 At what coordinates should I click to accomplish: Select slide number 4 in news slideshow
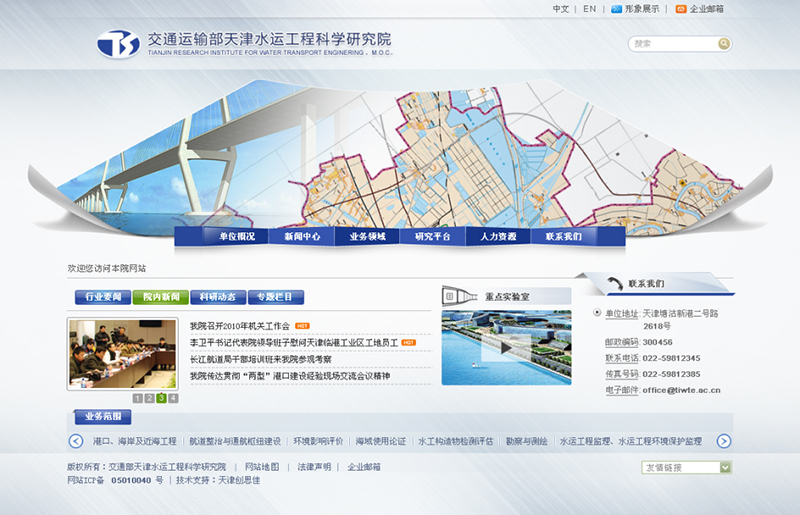click(x=173, y=398)
